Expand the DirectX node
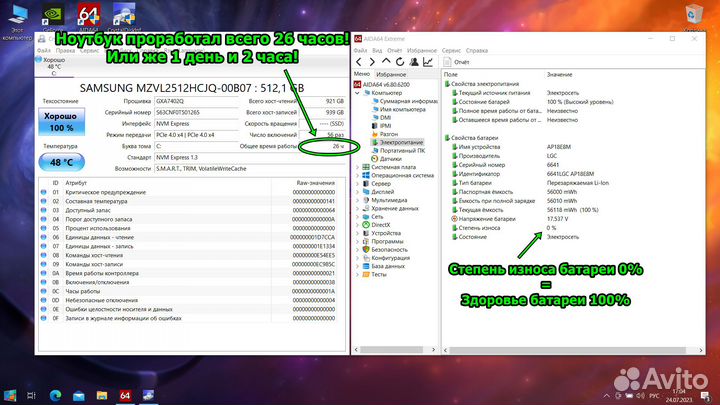 click(x=357, y=225)
